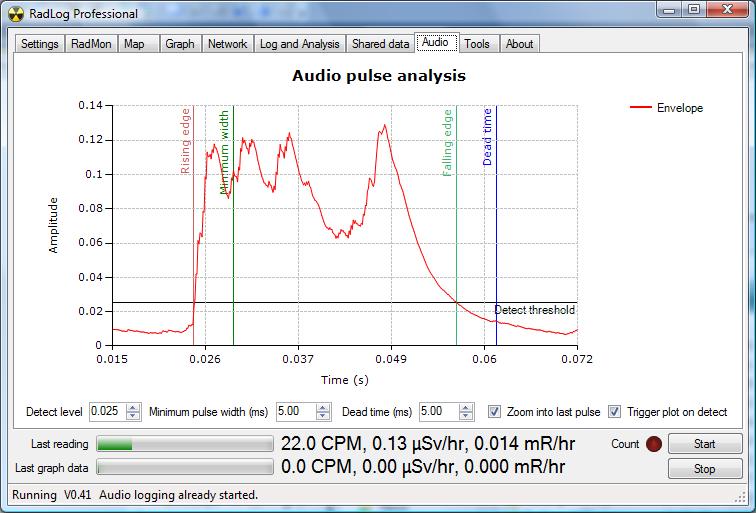Screen dimensions: 756x513
Task: Open the RadMon tab
Action: (91, 44)
